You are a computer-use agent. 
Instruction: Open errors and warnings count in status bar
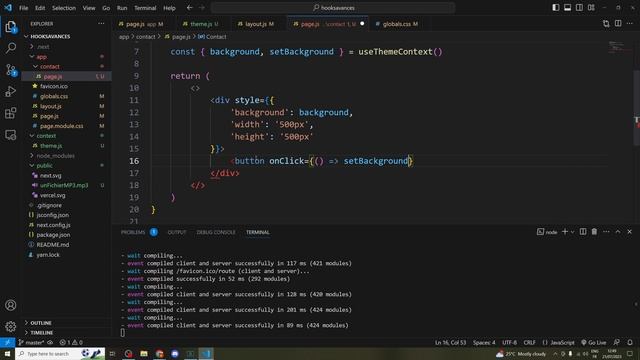pyautogui.click(x=71, y=342)
